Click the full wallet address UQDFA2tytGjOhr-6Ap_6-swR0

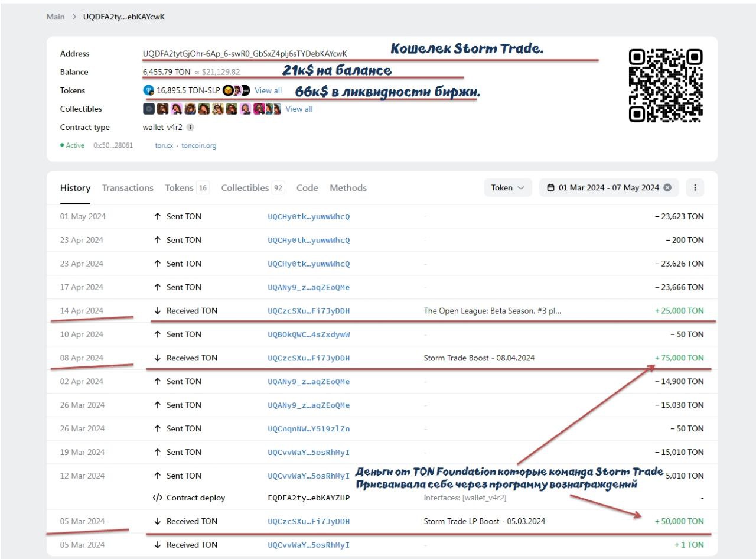click(245, 54)
